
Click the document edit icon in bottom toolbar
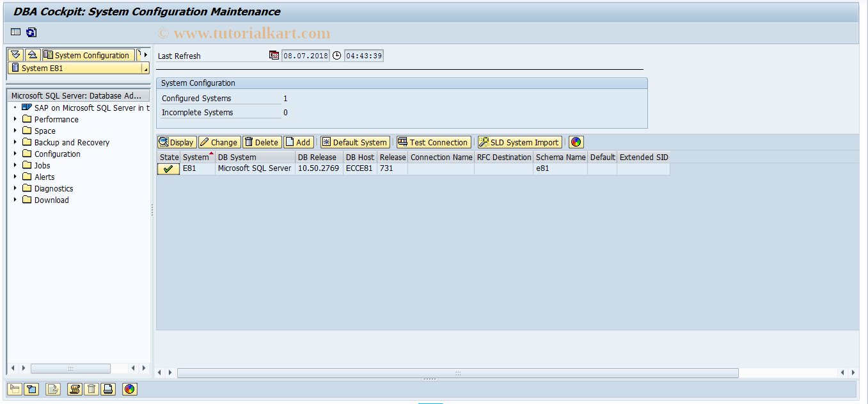(x=53, y=389)
